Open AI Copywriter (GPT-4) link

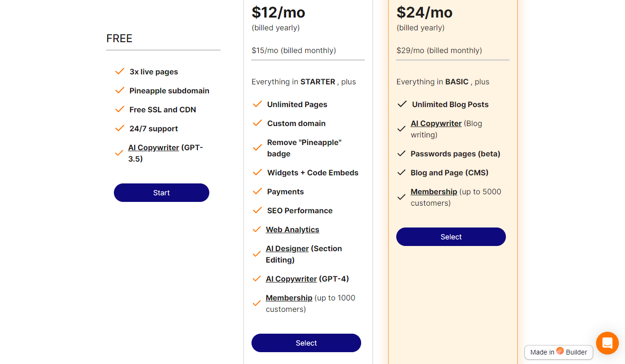tap(291, 279)
